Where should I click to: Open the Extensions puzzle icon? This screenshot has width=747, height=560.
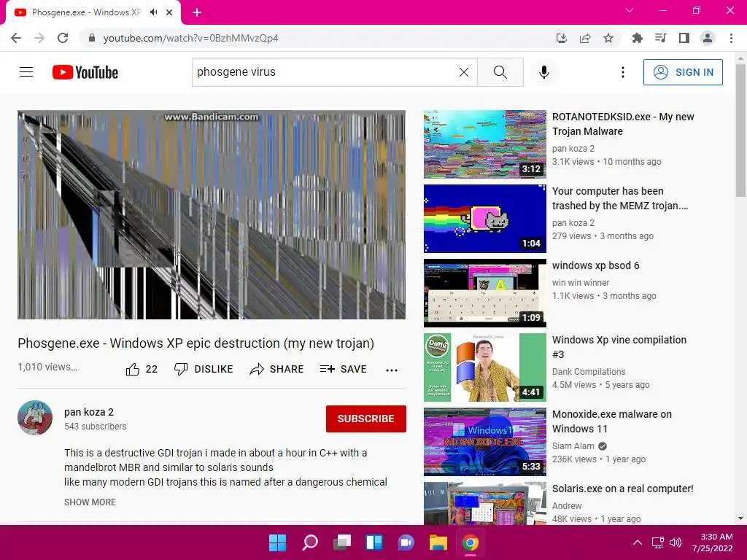[637, 38]
